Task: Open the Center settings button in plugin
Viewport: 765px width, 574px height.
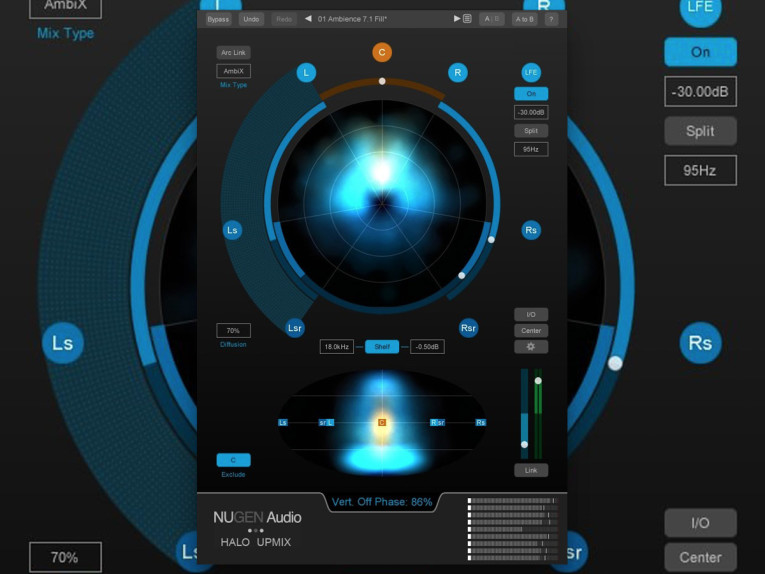Action: coord(531,331)
